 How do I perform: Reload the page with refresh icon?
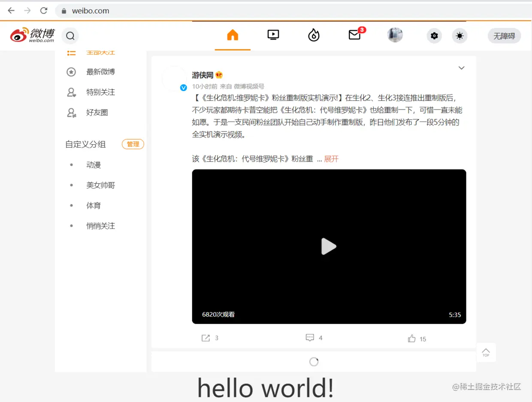44,11
